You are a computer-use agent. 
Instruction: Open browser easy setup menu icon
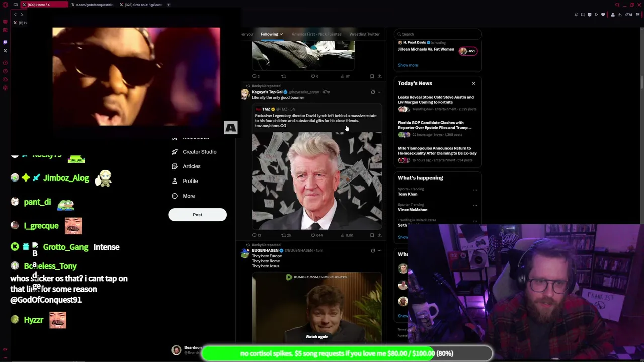click(x=638, y=15)
